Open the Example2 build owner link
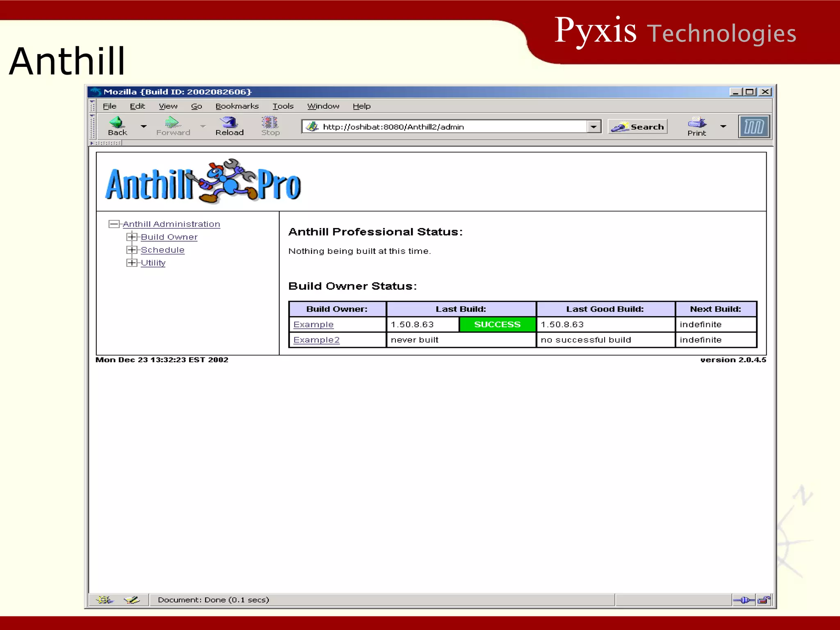Screen dimensions: 840x630 (x=316, y=340)
